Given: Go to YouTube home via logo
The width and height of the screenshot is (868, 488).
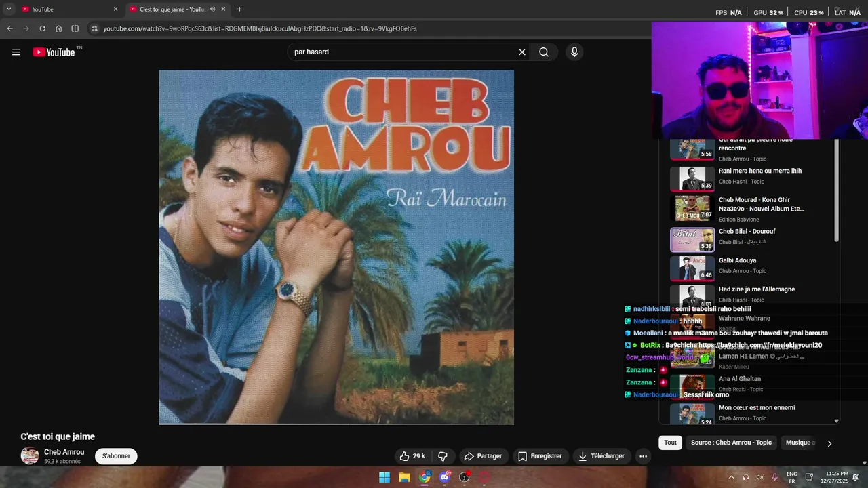Looking at the screenshot, I should (x=54, y=52).
